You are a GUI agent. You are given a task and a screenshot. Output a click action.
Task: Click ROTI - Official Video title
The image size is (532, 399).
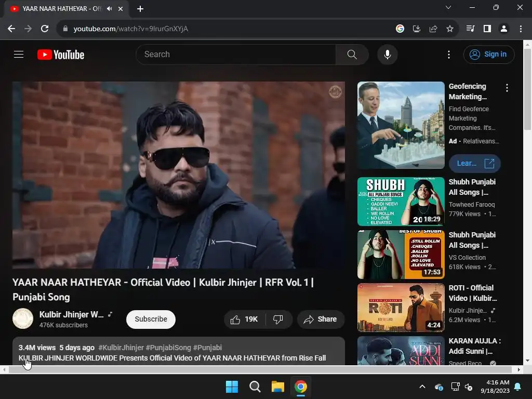(473, 293)
